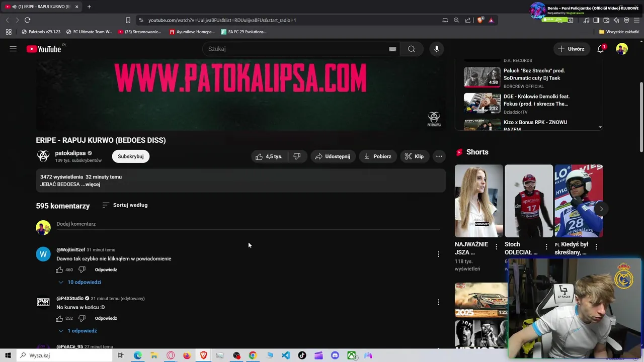Viewport: 644px width, 362px height.
Task: Click the magnifier search button
Action: (412, 49)
